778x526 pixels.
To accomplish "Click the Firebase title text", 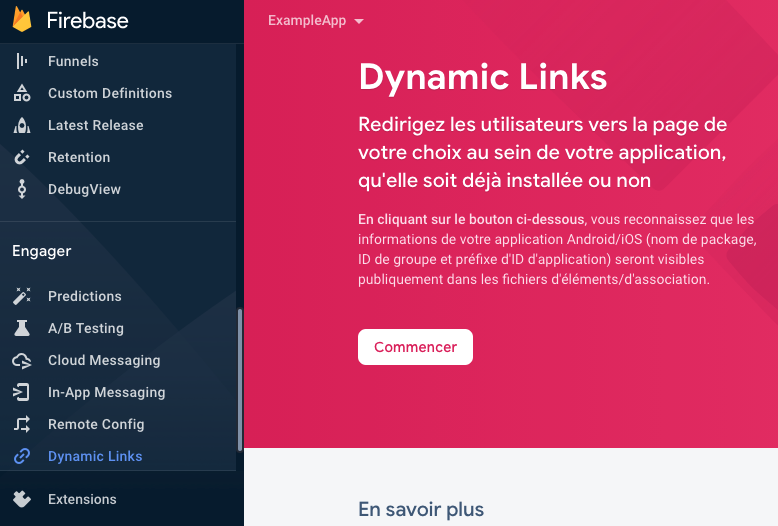I will pyautogui.click(x=87, y=20).
